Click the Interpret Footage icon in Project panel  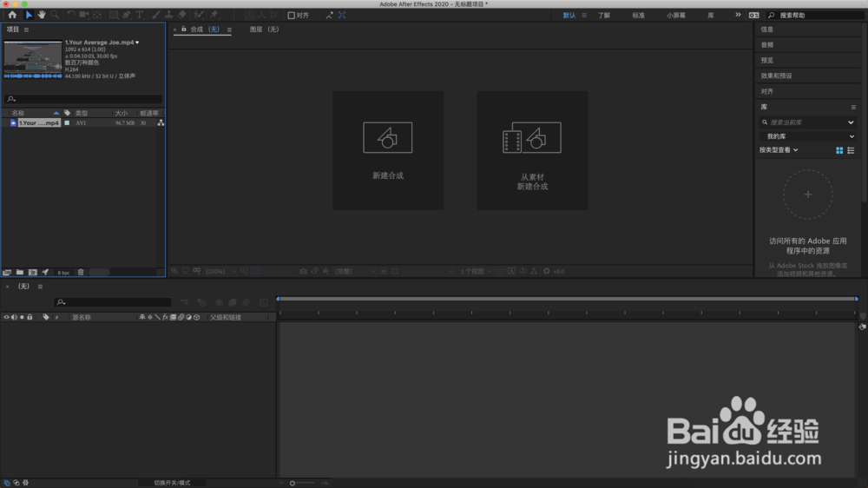pos(7,272)
